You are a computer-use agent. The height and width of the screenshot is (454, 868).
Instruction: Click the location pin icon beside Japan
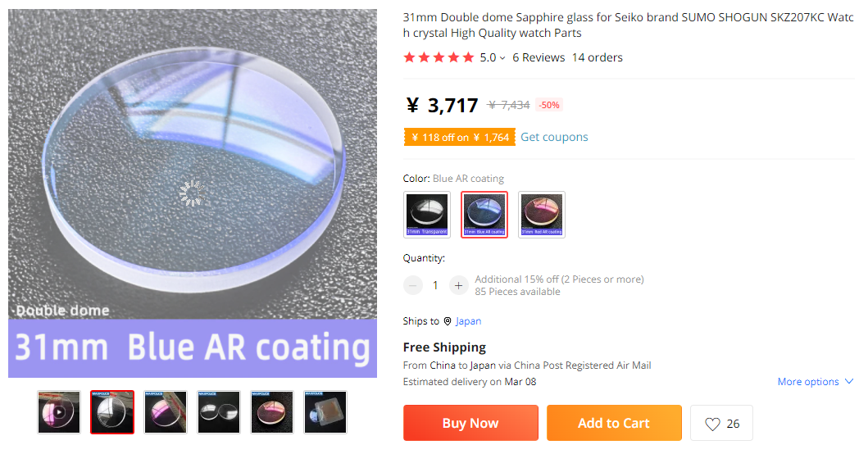448,321
